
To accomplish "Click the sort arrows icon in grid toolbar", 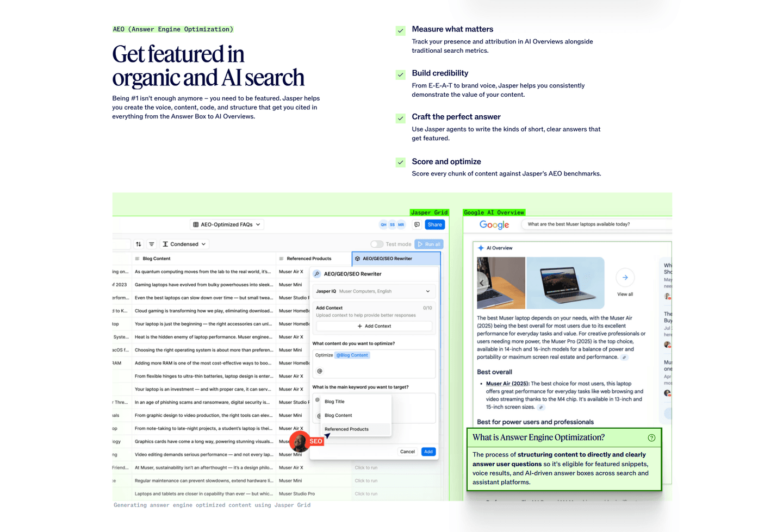I will [x=139, y=245].
